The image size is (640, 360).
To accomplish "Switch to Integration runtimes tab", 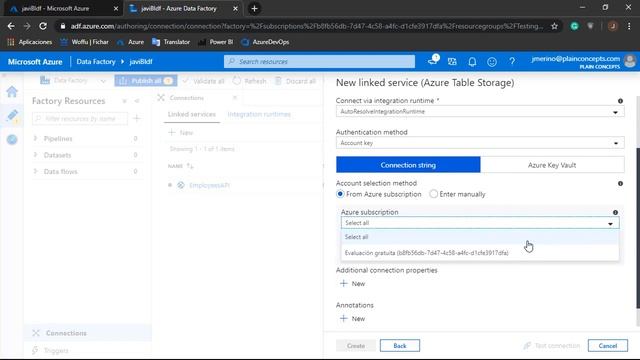I will [x=259, y=114].
